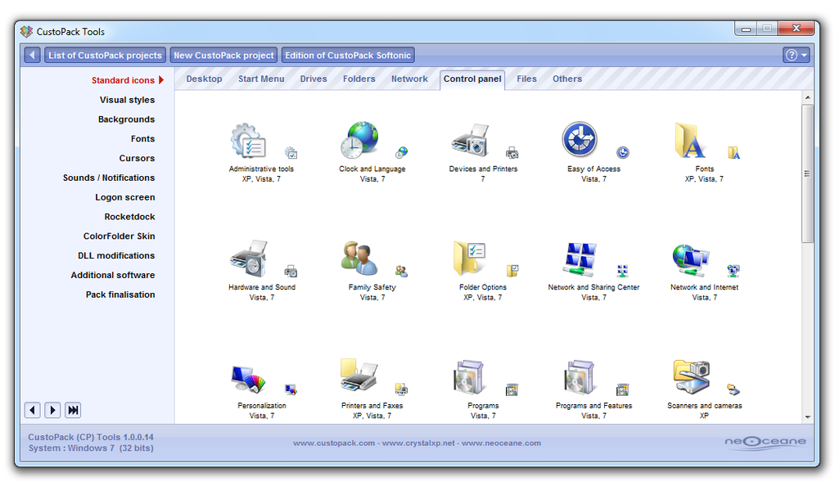The height and width of the screenshot is (504, 835).
Task: Click the small Ease of Access preview icon
Action: pos(623,153)
